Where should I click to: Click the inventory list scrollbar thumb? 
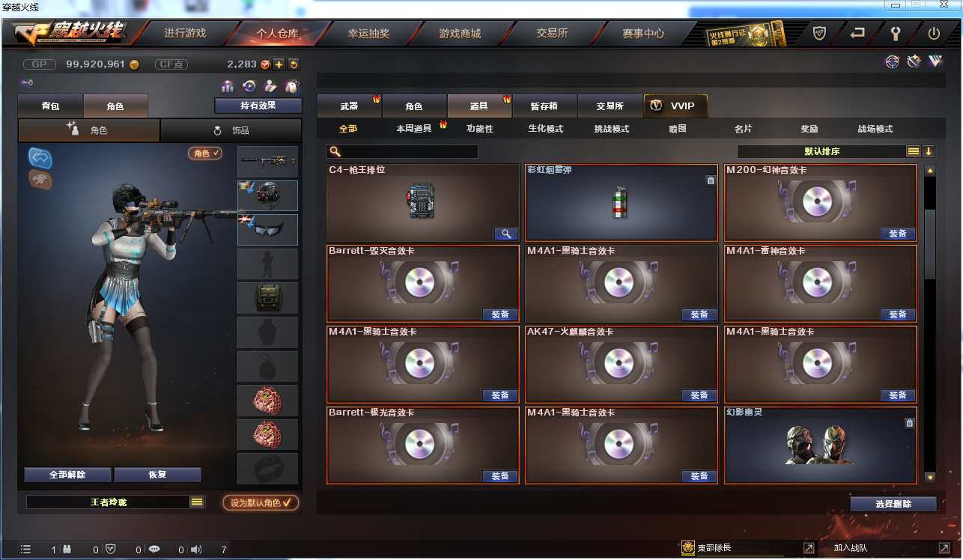tap(930, 243)
